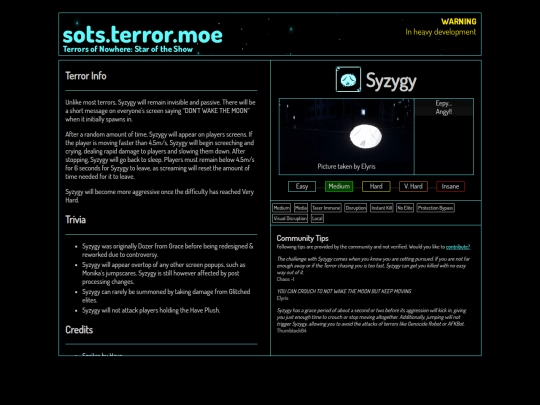Click the 'Medium' tag badge
The width and height of the screenshot is (540, 405).
point(281,208)
